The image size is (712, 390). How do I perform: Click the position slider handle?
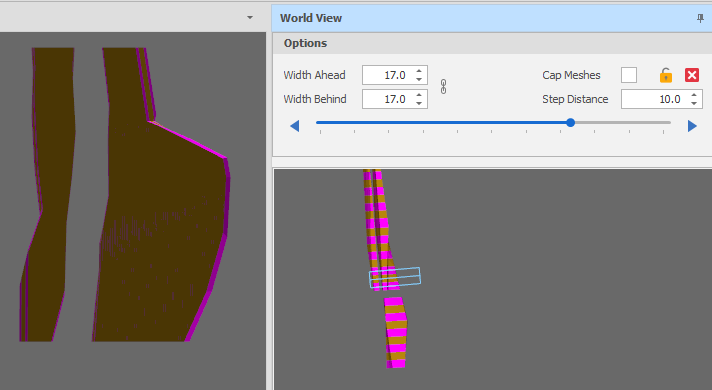point(571,123)
